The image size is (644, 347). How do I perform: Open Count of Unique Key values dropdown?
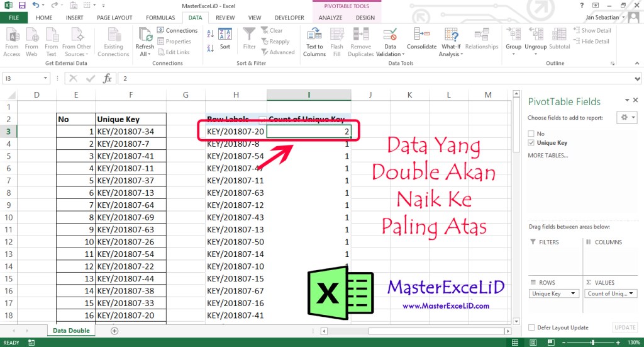(631, 293)
